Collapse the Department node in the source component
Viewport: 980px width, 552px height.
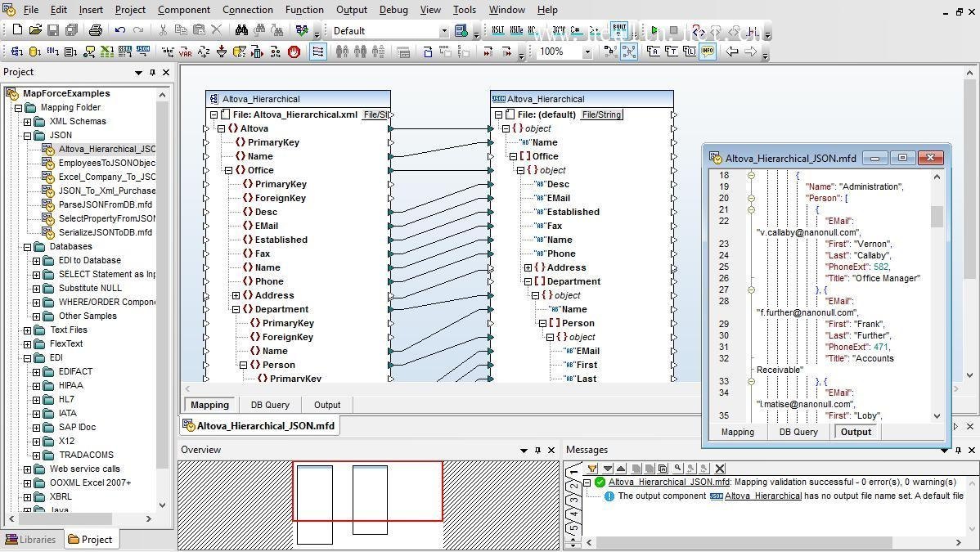coord(236,309)
